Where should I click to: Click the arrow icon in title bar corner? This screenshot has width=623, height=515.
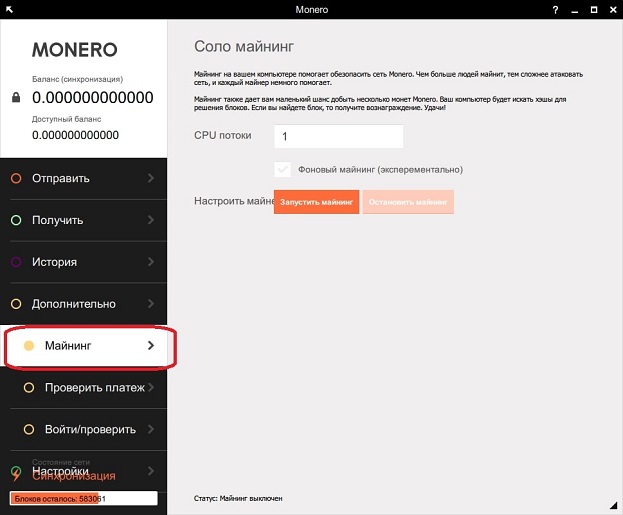9,9
